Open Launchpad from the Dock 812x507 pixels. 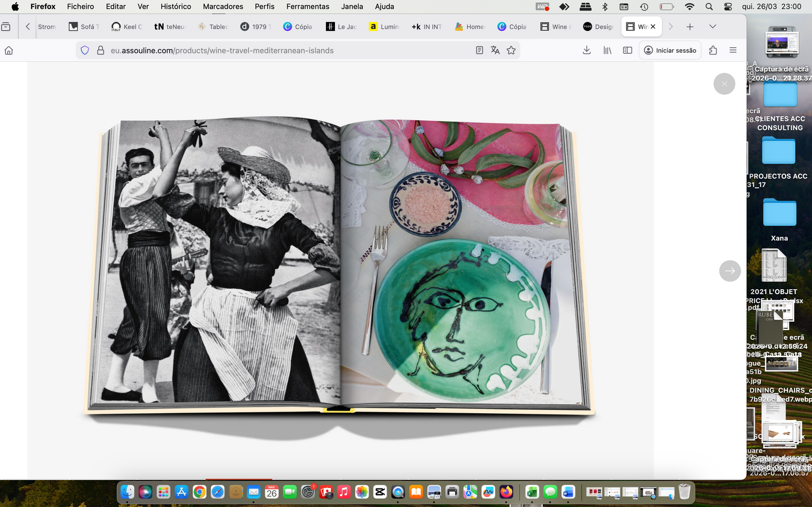point(164,492)
